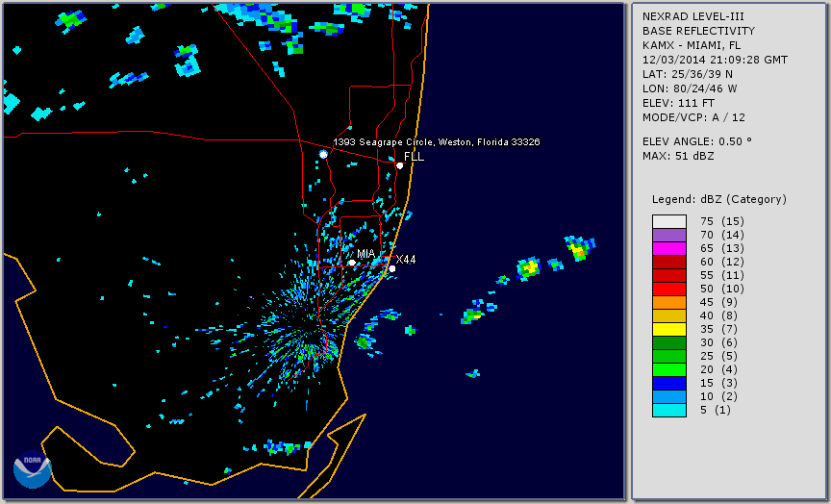Screen dimensions: 831x504
Task: Click the 75 (15) legend label
Action: (x=721, y=221)
